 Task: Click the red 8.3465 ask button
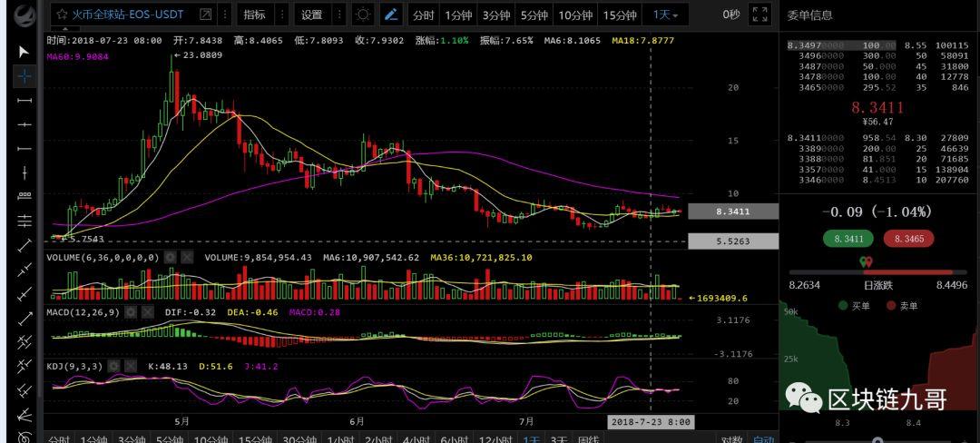(x=908, y=239)
